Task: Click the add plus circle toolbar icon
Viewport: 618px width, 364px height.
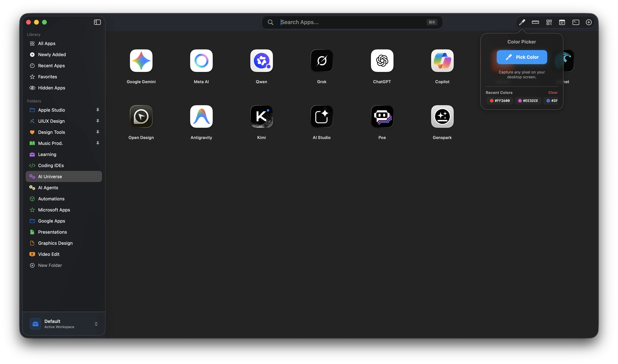Action: point(589,22)
